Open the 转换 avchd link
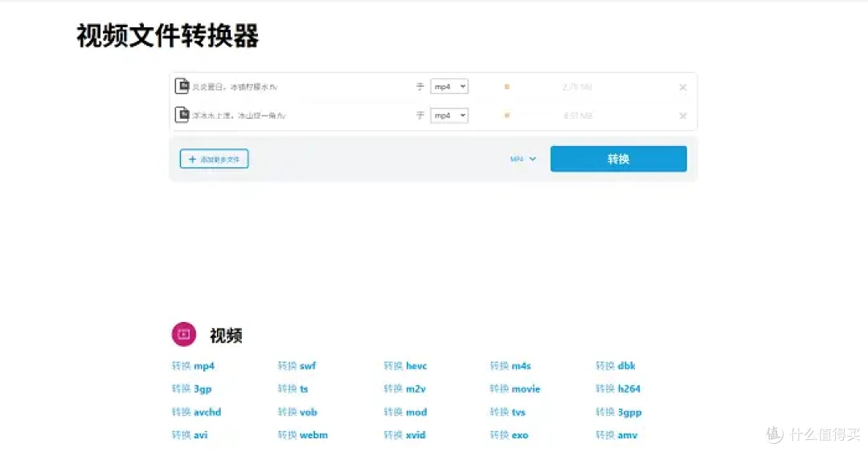The height and width of the screenshot is (452, 868). tap(197, 412)
